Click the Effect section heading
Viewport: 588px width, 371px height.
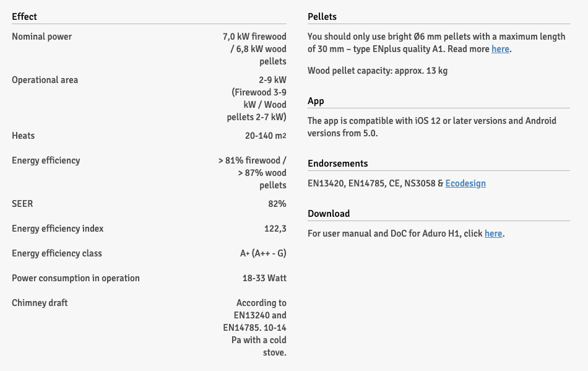(25, 16)
